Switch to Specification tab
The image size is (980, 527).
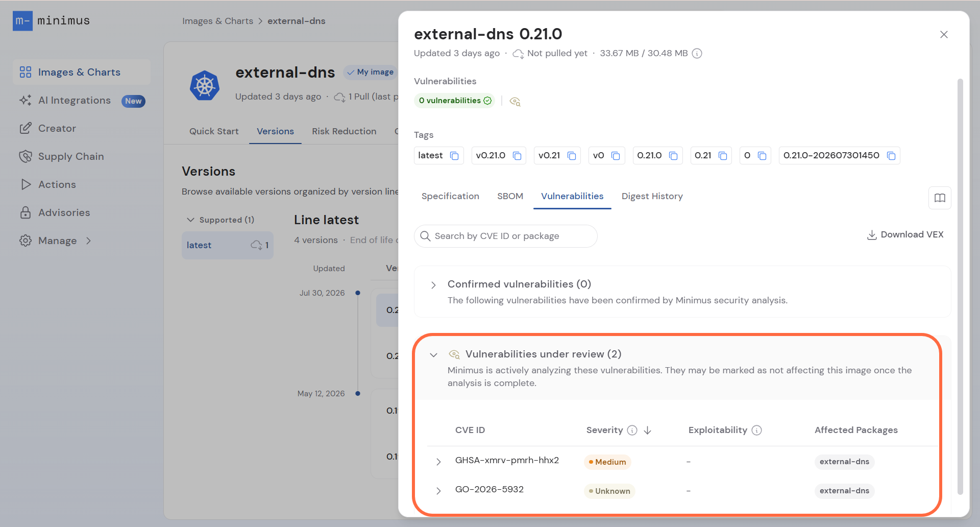pos(450,196)
